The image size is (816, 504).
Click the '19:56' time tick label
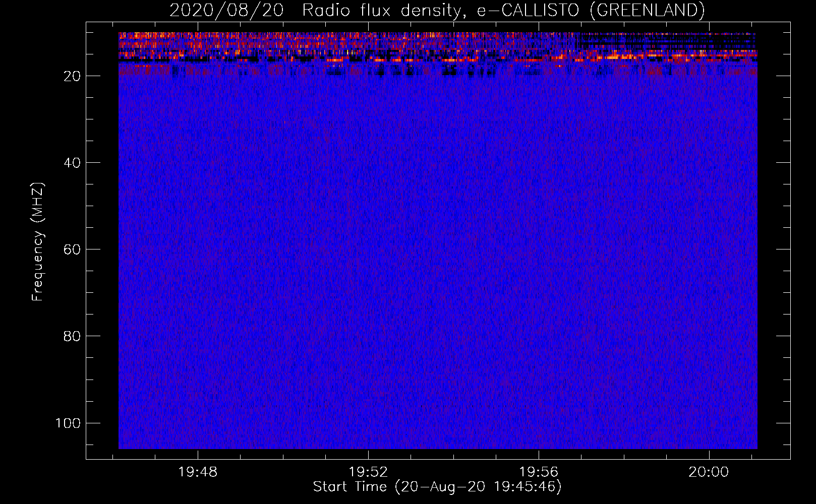point(539,472)
